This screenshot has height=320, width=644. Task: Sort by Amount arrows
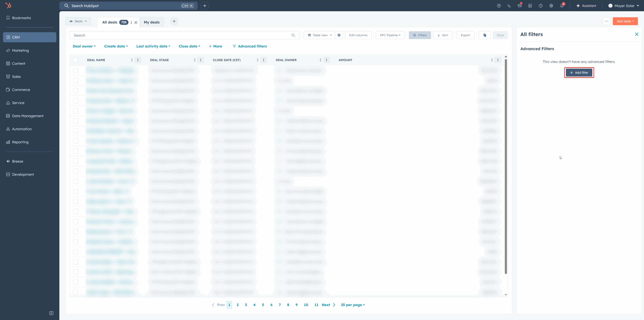[x=492, y=60]
